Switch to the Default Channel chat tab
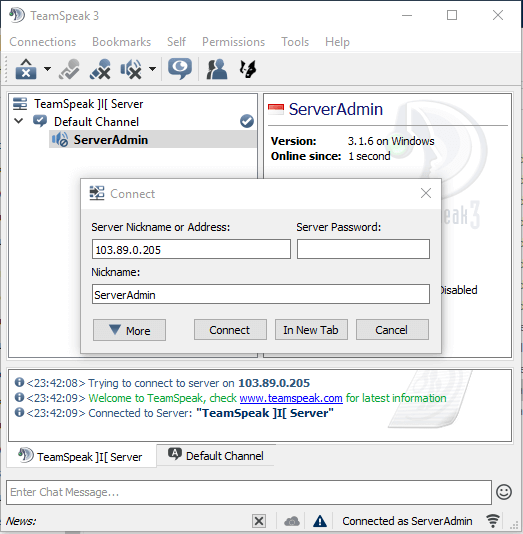523x534 pixels. tap(216, 456)
